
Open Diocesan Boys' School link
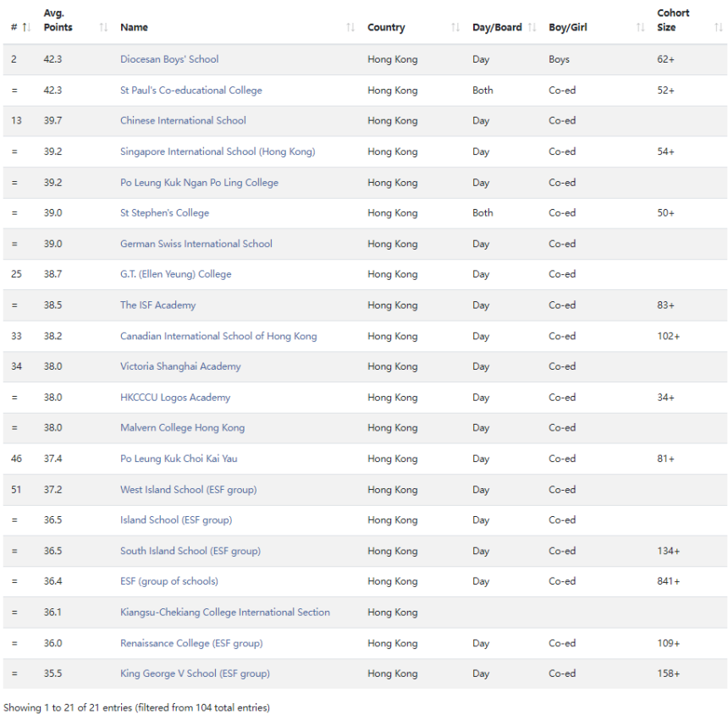coord(169,59)
